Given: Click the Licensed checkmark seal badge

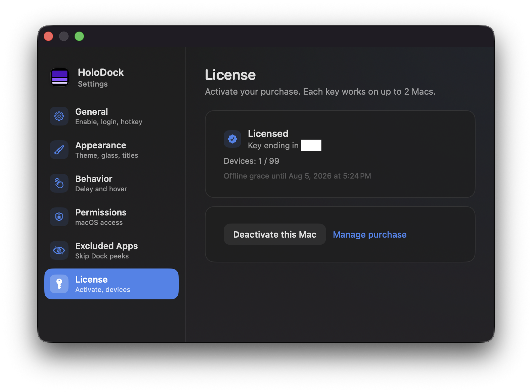Looking at the screenshot, I should [232, 139].
